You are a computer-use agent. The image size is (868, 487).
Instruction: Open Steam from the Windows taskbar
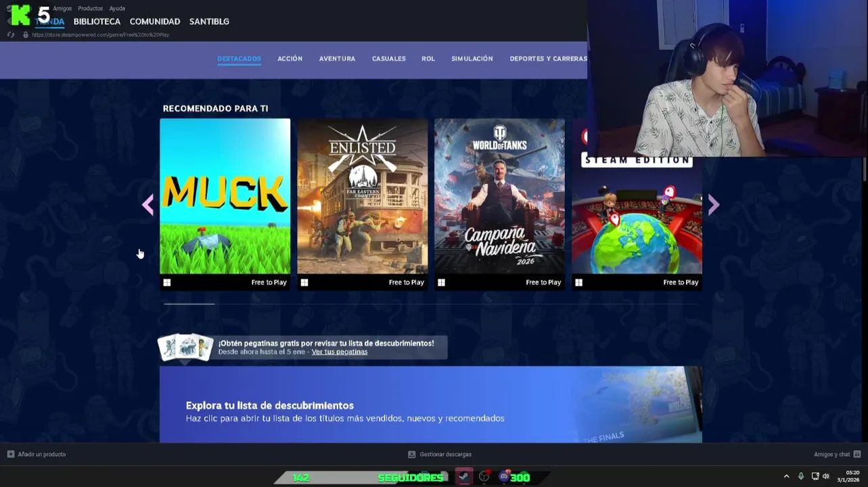463,477
